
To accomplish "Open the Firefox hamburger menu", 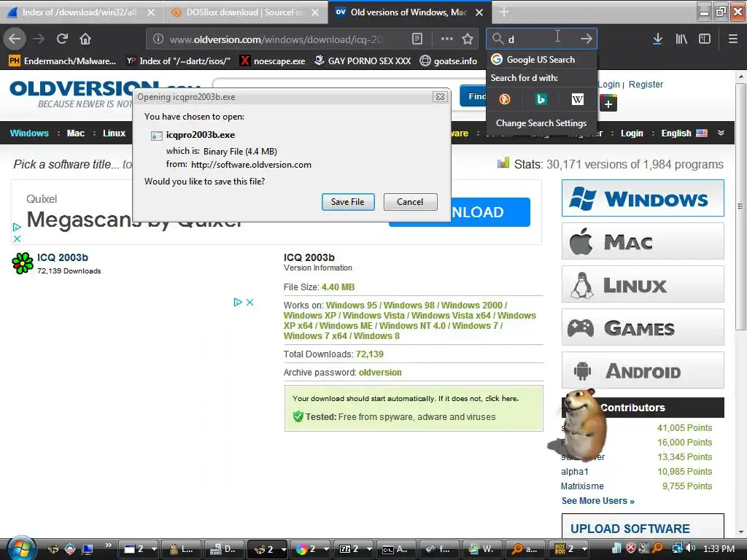I will tap(732, 39).
